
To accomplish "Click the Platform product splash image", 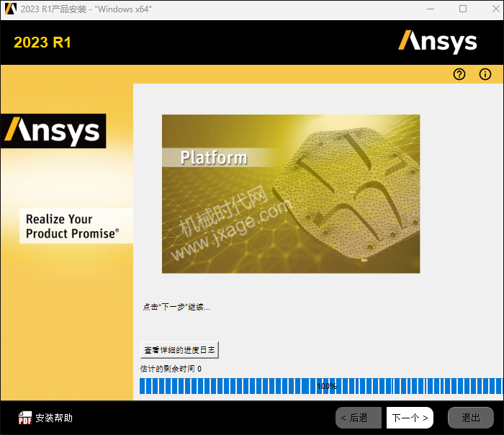I will (x=291, y=194).
